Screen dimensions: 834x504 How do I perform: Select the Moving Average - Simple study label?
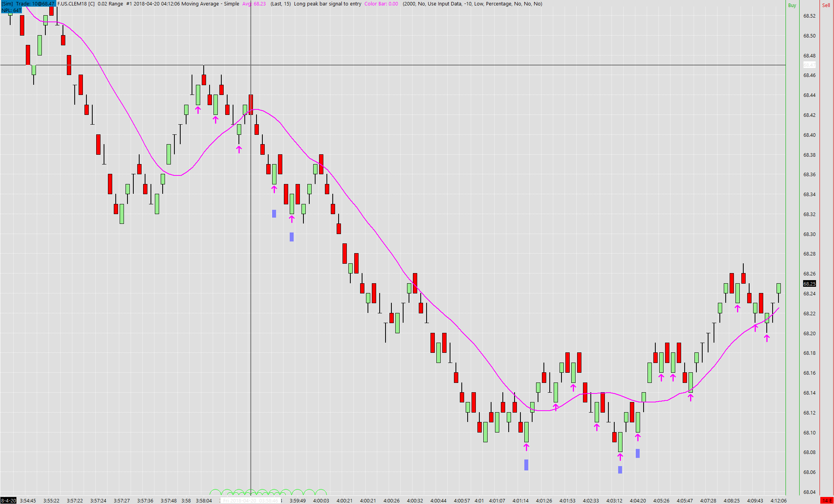210,4
